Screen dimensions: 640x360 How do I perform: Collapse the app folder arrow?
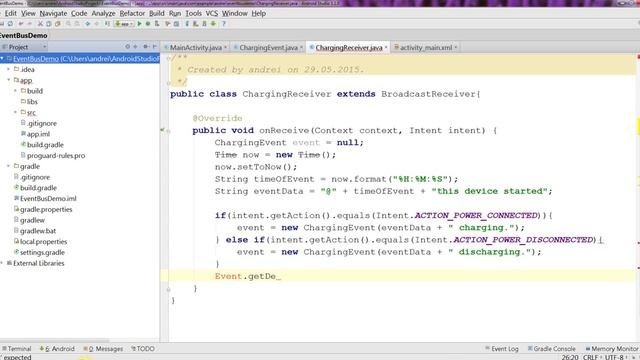point(9,80)
